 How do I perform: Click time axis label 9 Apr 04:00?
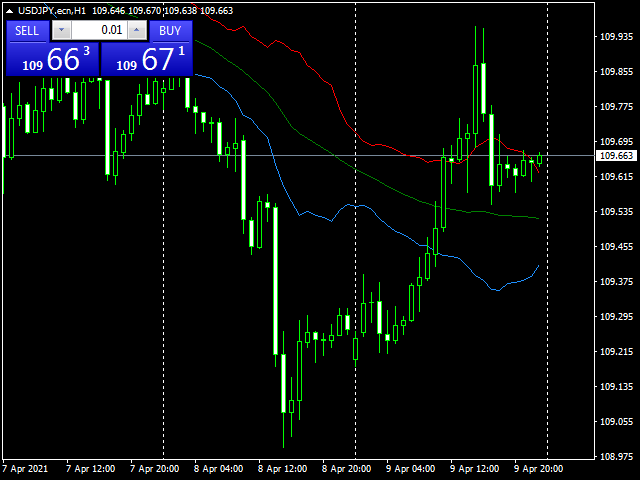pyautogui.click(x=411, y=469)
